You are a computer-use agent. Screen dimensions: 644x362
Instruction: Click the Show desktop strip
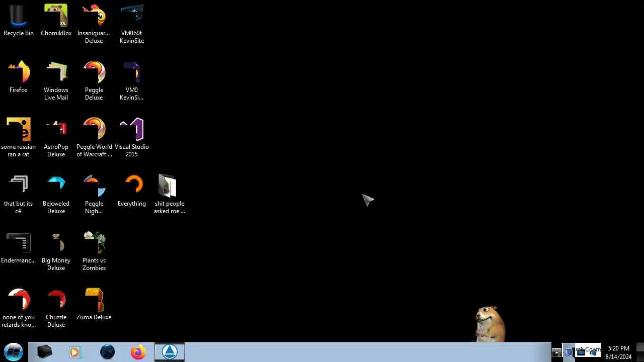point(640,352)
